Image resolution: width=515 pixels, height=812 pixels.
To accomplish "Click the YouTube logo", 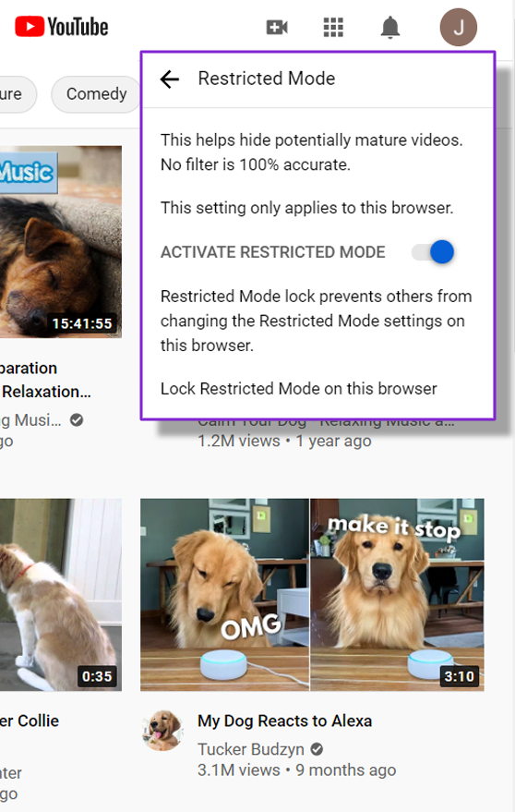I will click(62, 27).
